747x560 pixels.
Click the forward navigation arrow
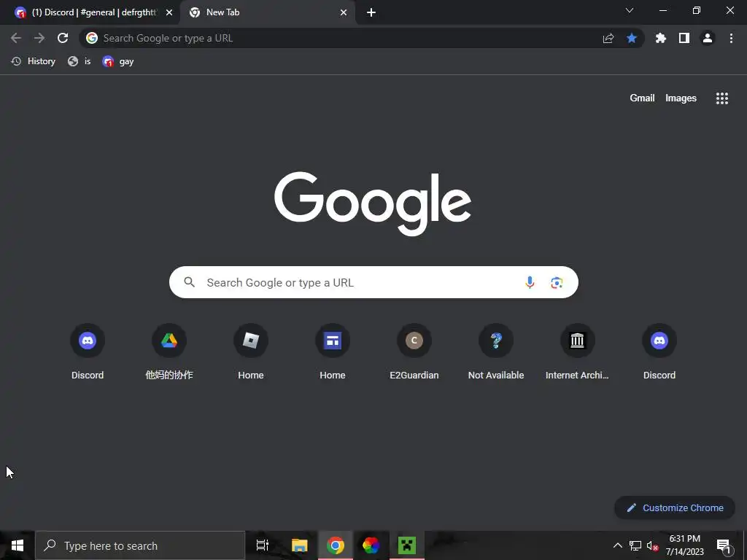tap(39, 38)
